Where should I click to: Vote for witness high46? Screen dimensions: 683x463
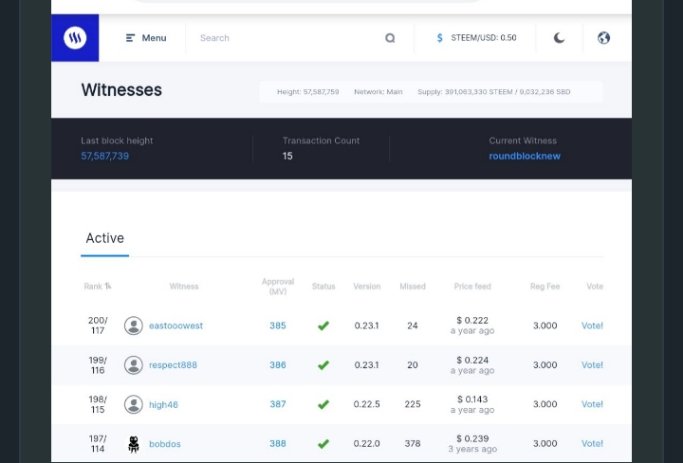(592, 404)
